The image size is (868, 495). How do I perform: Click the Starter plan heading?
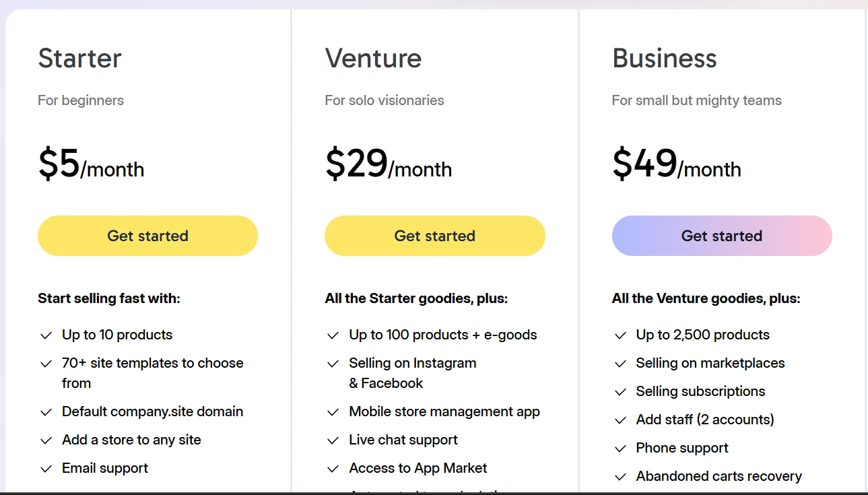click(79, 59)
